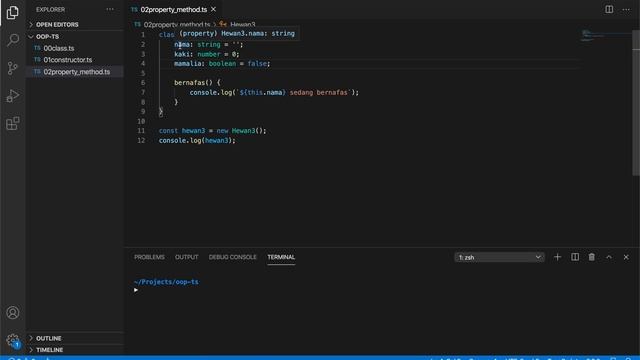The height and width of the screenshot is (360, 640).
Task: Split the terminal pane
Action: point(575,257)
